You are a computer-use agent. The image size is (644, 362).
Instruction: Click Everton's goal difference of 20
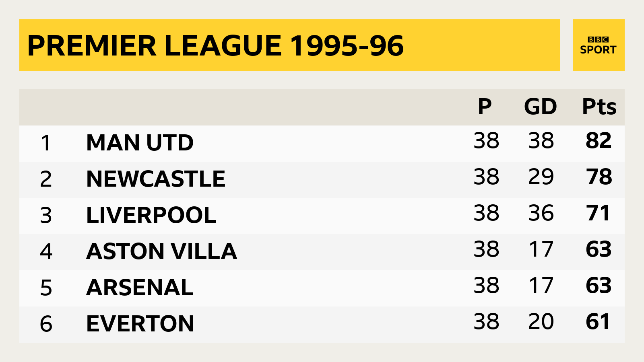(x=541, y=321)
